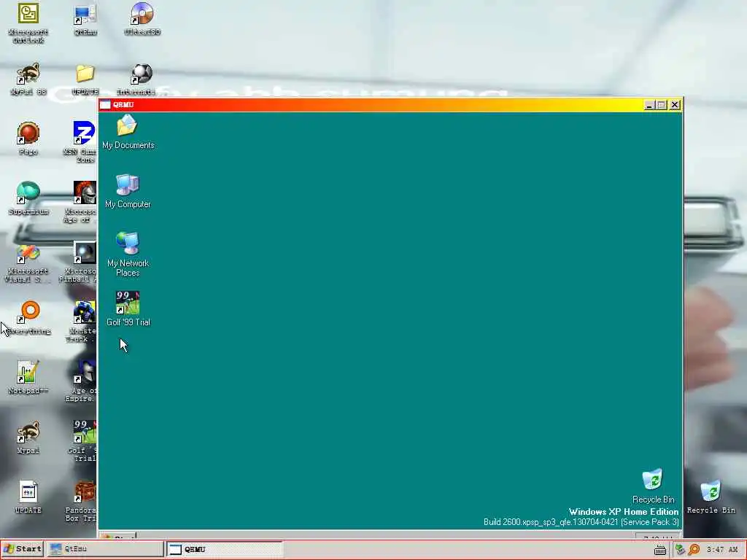Select Microsoft Visual Studio shortcut
This screenshot has width=747, height=560.
tap(27, 263)
